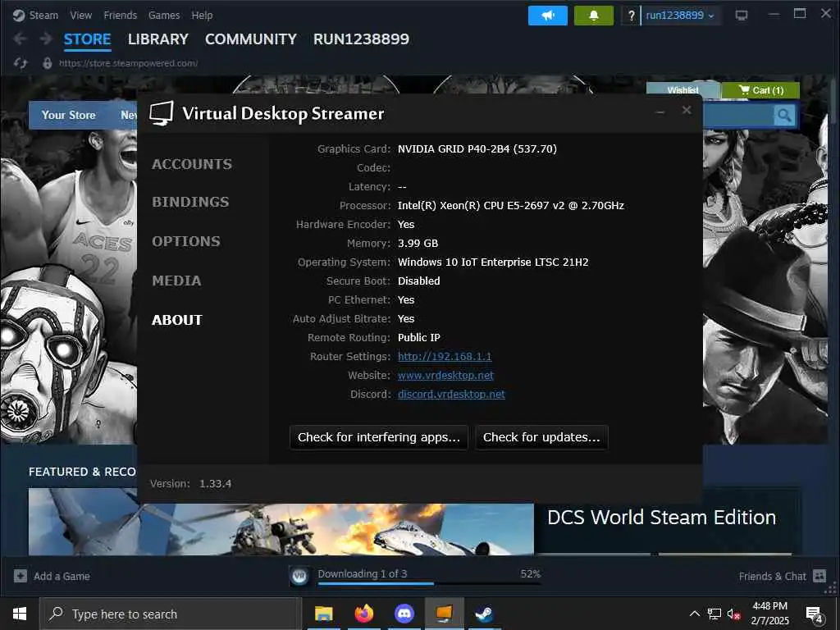
Task: Click the store URL address text
Action: click(x=128, y=63)
